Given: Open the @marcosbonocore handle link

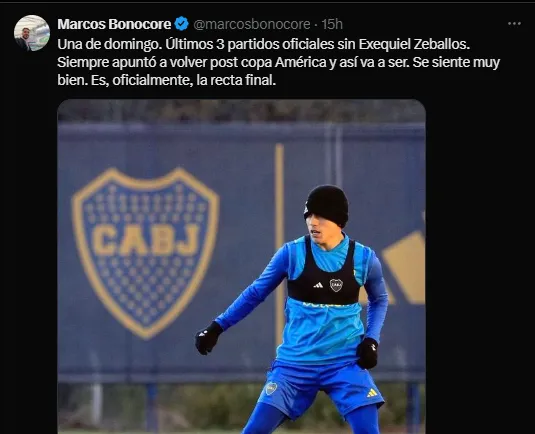Looking at the screenshot, I should (x=252, y=24).
